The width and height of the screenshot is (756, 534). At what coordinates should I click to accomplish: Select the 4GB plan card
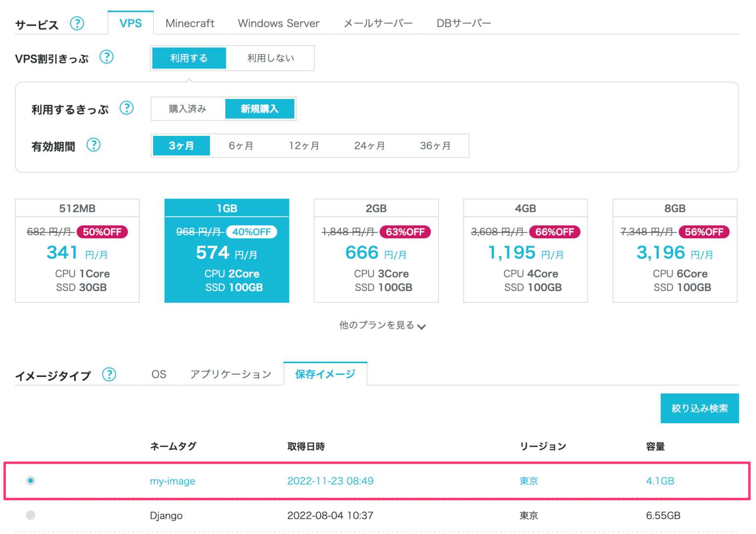point(525,251)
